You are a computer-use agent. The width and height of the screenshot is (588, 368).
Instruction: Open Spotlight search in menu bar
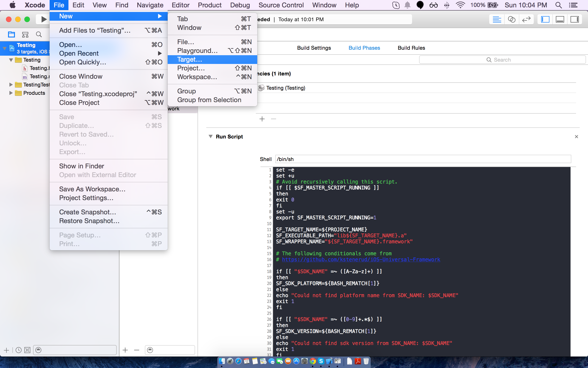pos(559,5)
